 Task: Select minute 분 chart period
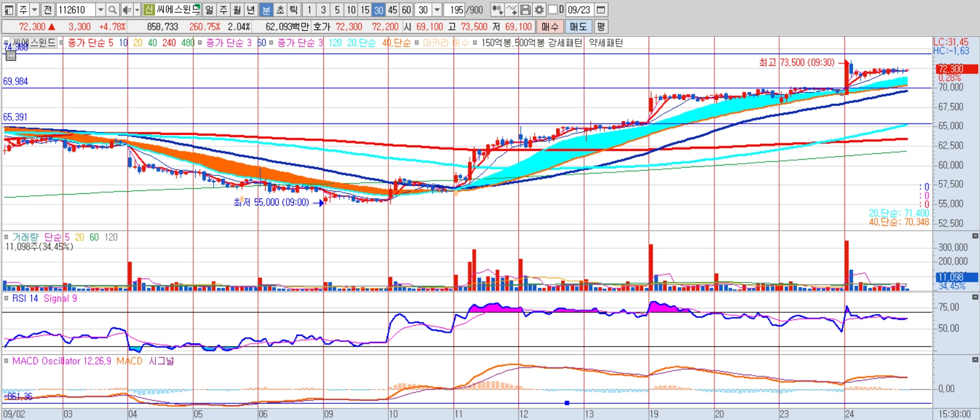pos(266,10)
